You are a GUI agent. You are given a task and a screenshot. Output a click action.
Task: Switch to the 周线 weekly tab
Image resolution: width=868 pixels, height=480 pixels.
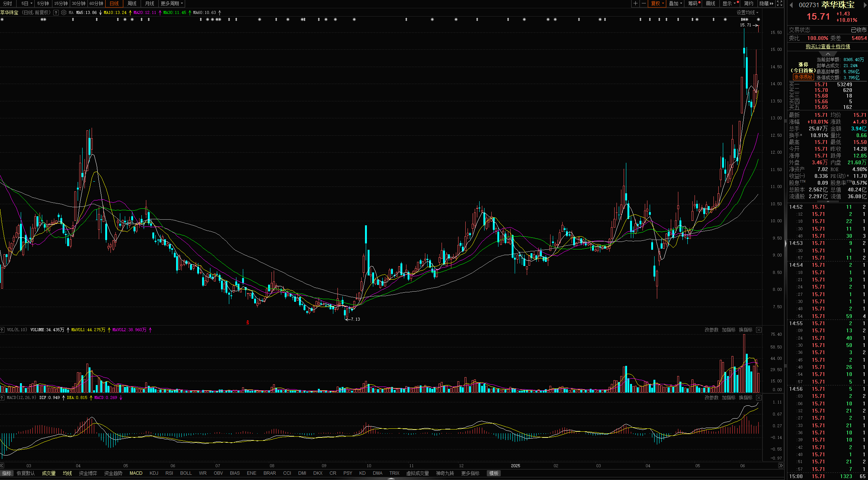pyautogui.click(x=132, y=3)
